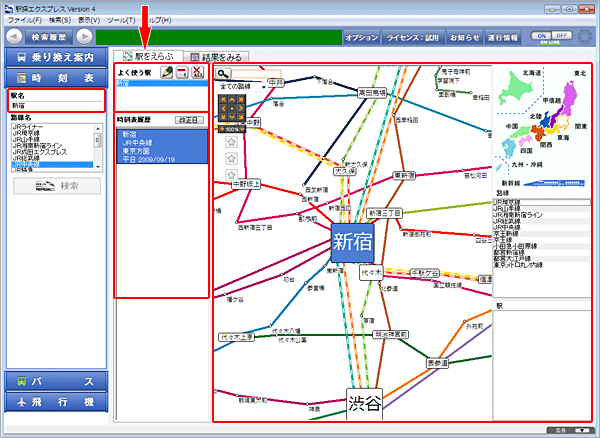The width and height of the screenshot is (600, 438).
Task: Click the 改正日 button
Action: [188, 119]
